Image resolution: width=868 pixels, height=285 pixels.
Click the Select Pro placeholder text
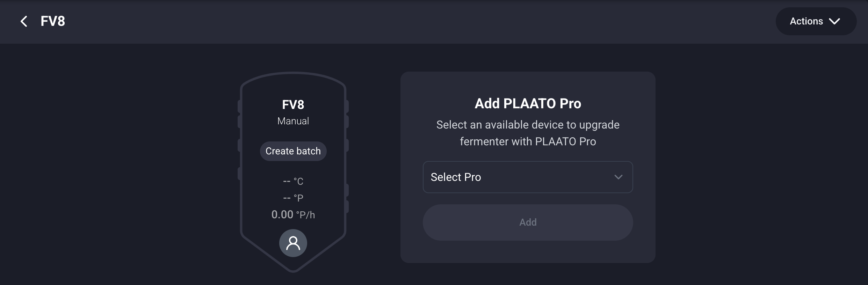pyautogui.click(x=456, y=177)
